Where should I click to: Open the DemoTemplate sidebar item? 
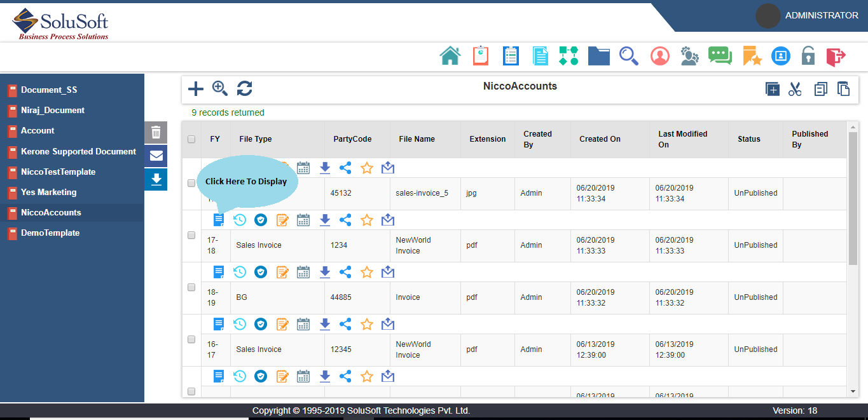coord(50,233)
